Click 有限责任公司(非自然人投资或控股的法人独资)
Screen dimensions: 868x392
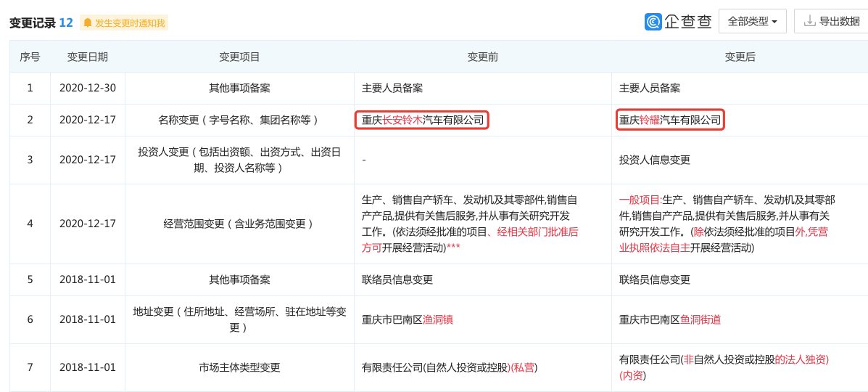pos(724,367)
